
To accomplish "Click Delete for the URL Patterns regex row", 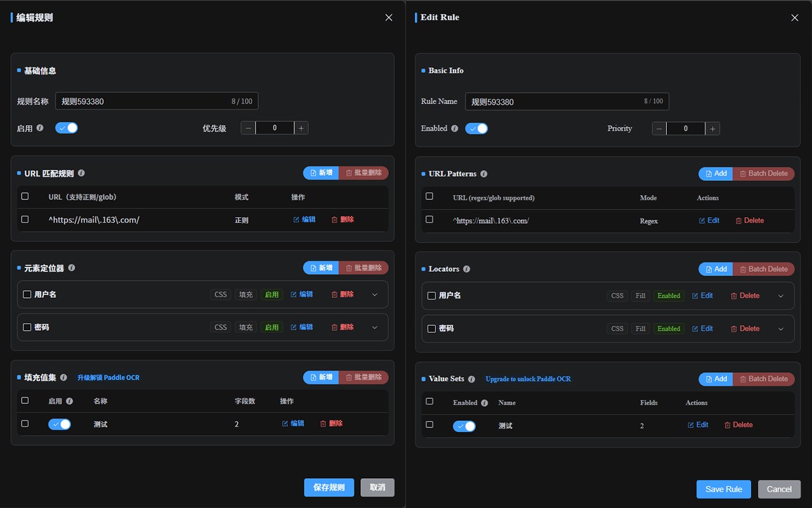I will coord(749,221).
